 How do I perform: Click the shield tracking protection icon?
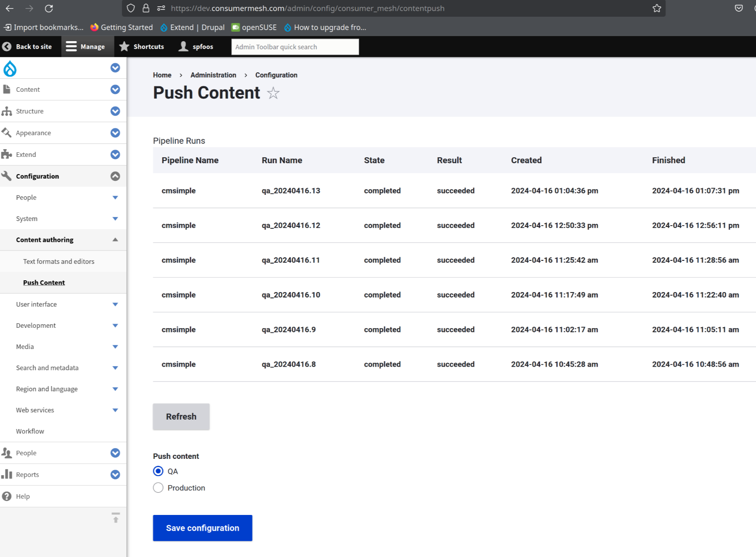pos(131,8)
